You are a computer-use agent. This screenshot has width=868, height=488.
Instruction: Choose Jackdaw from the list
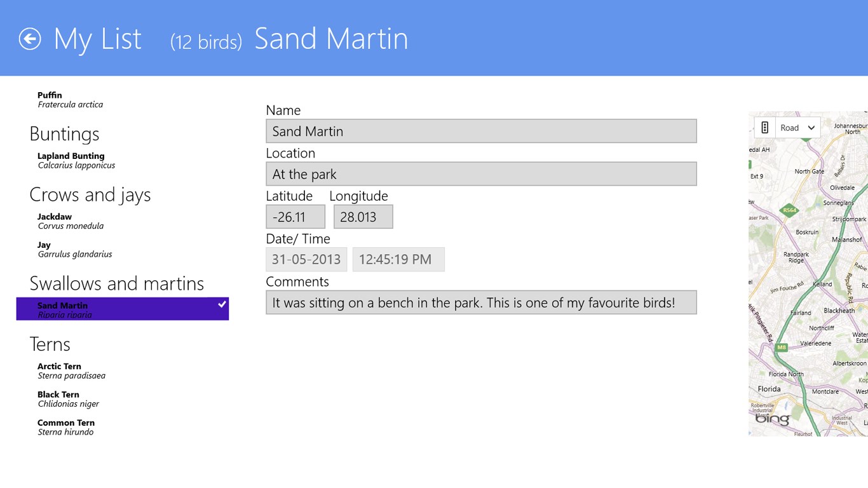(70, 221)
